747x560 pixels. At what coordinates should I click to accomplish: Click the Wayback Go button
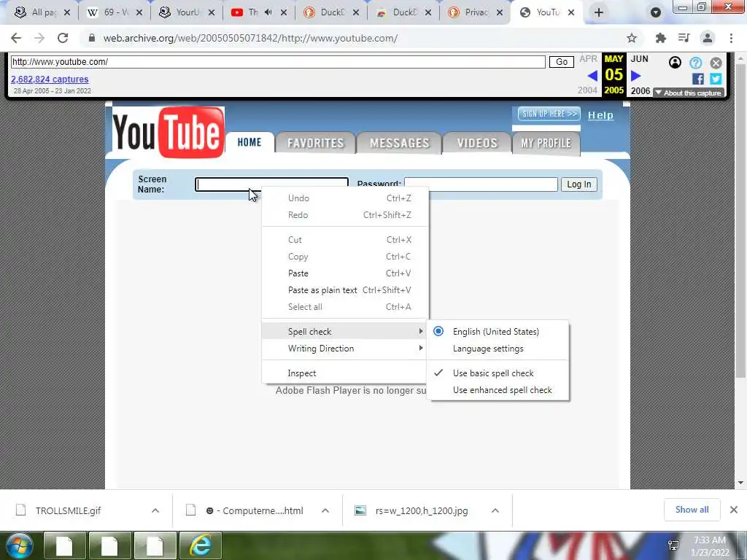coord(562,62)
